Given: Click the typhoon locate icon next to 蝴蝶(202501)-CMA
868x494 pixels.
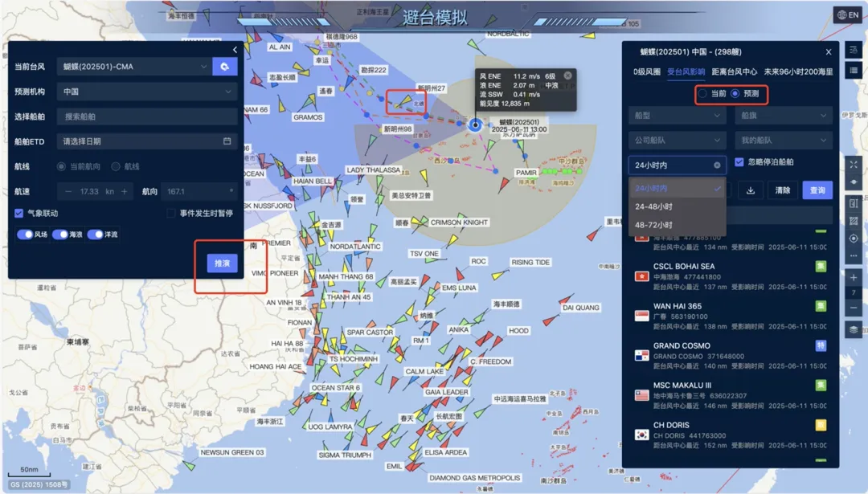Looking at the screenshot, I should [x=225, y=67].
